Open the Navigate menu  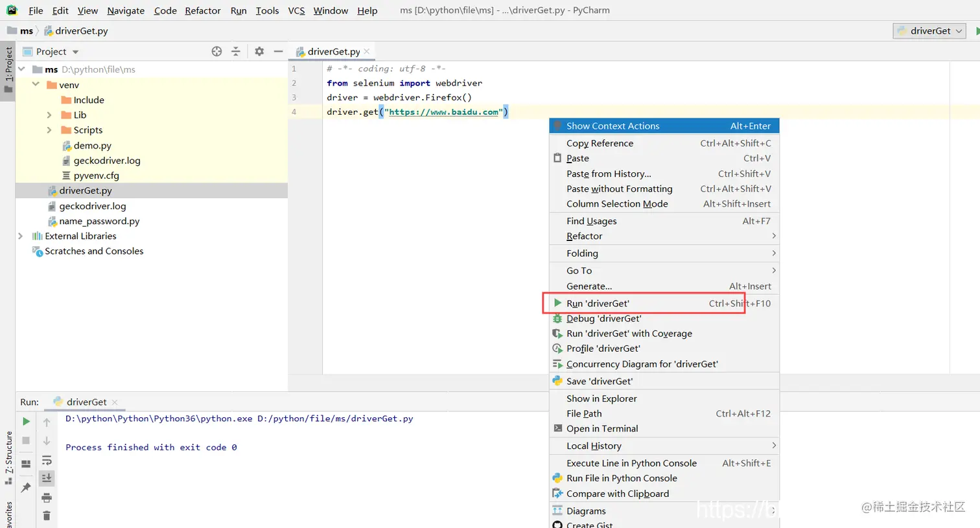click(126, 10)
